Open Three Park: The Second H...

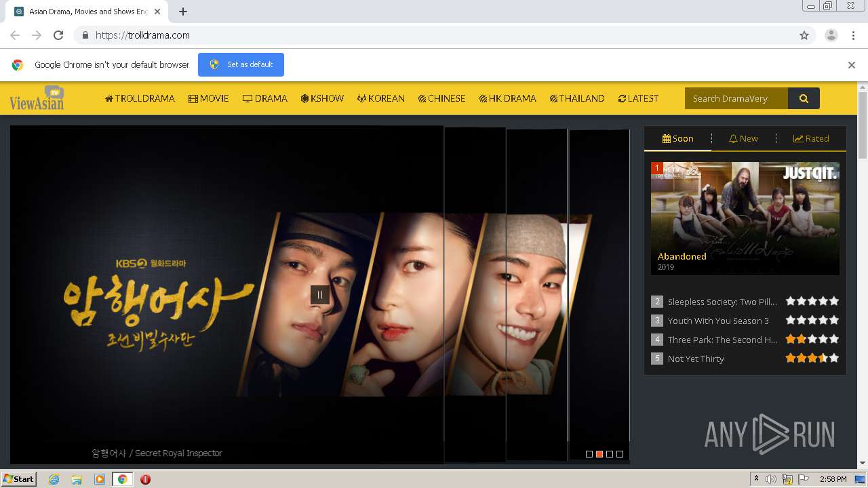pyautogui.click(x=722, y=340)
